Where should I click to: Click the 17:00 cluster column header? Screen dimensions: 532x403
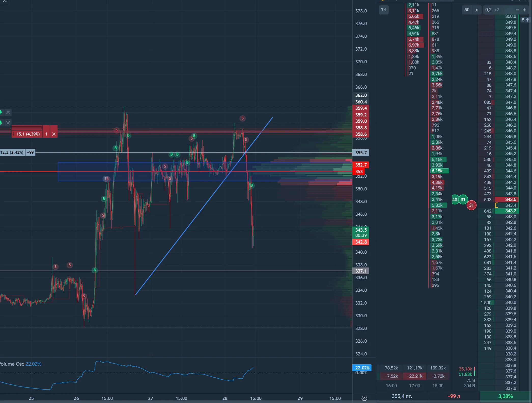tap(414, 386)
